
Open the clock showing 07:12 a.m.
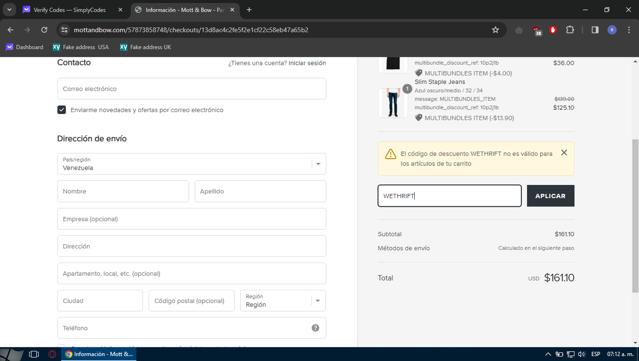click(x=620, y=354)
